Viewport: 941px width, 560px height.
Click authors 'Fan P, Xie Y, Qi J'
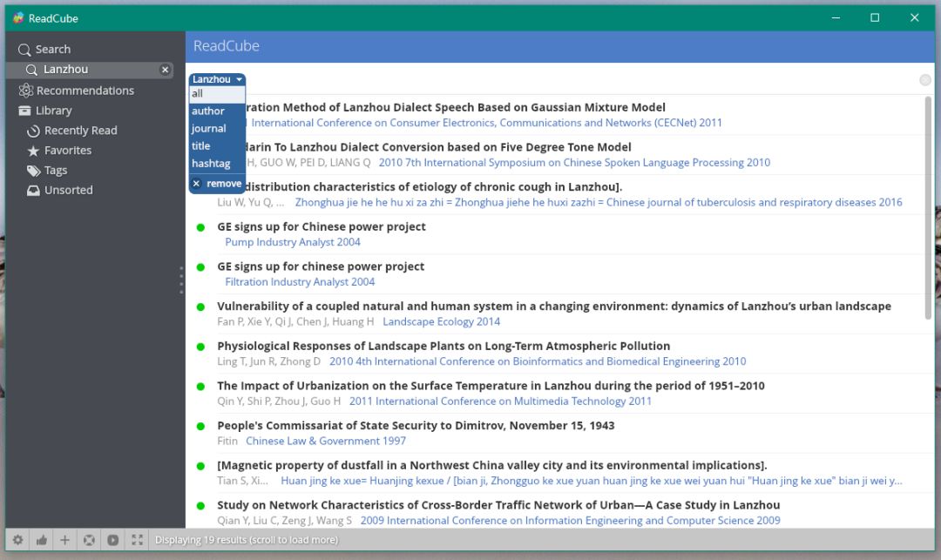pos(295,322)
